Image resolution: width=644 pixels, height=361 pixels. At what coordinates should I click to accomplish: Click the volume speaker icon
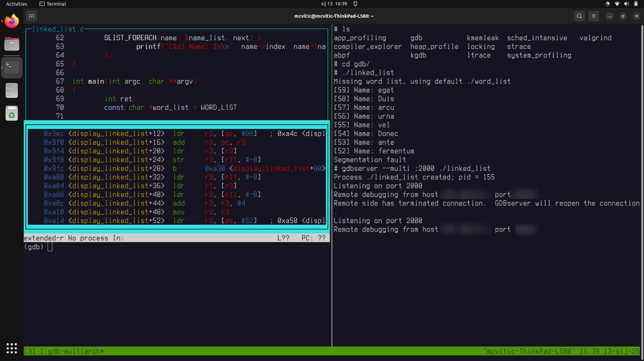tap(626, 4)
